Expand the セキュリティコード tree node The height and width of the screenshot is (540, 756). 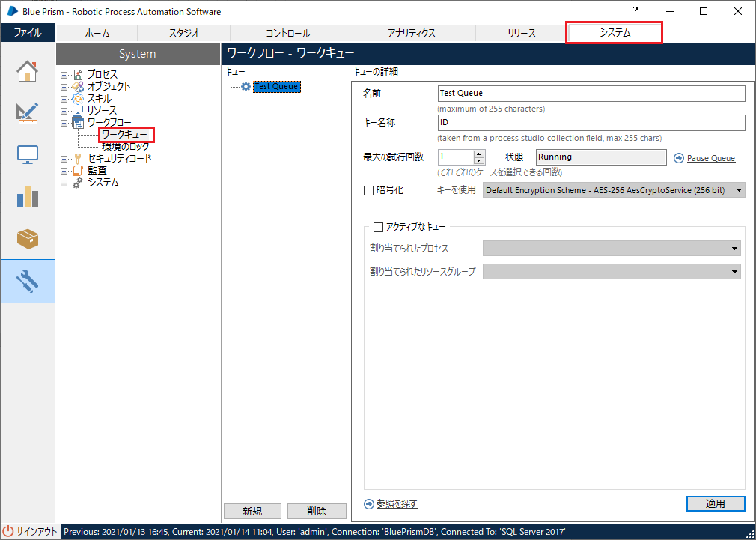pyautogui.click(x=64, y=159)
